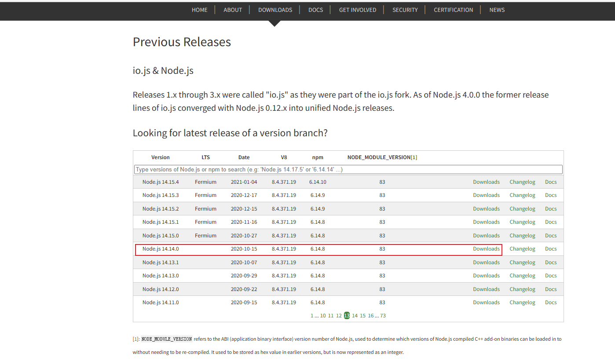Open Changelog for Node.js 14.14.0
The image size is (615, 364).
522,249
